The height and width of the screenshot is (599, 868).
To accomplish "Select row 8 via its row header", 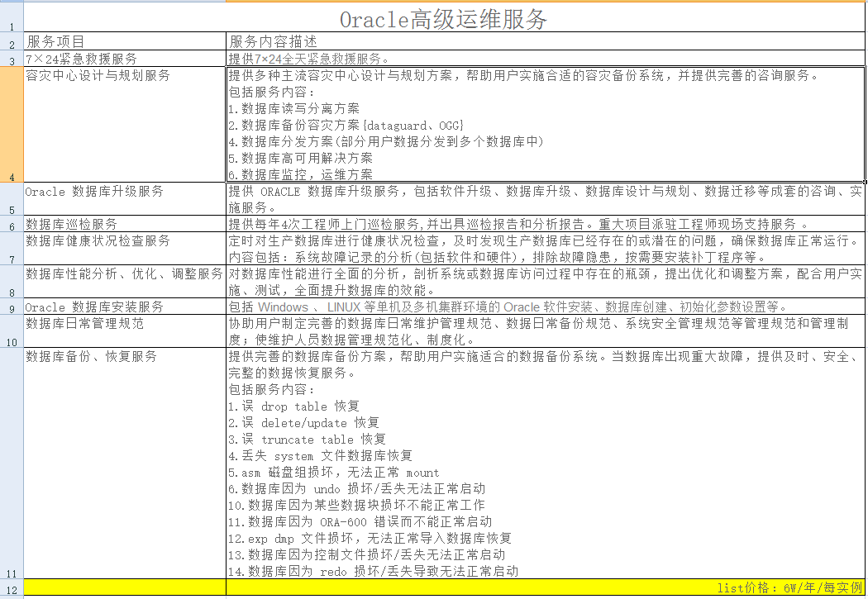I will coord(12,282).
